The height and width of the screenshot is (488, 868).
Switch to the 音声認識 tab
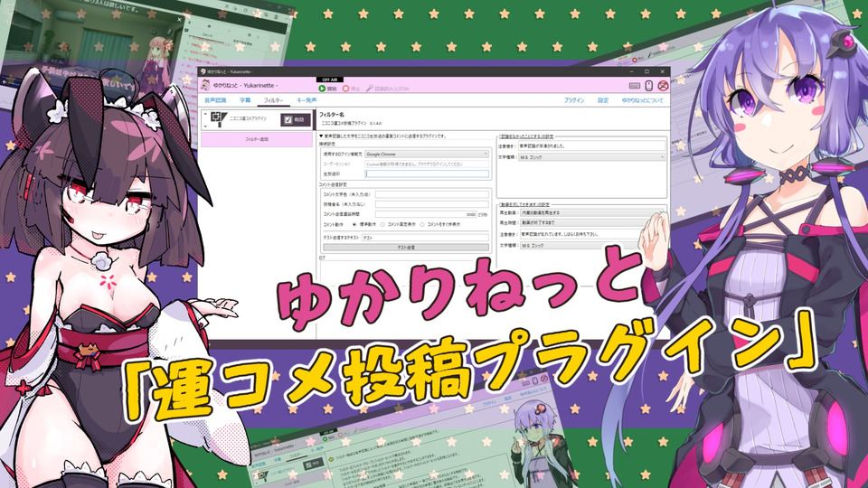tap(215, 100)
